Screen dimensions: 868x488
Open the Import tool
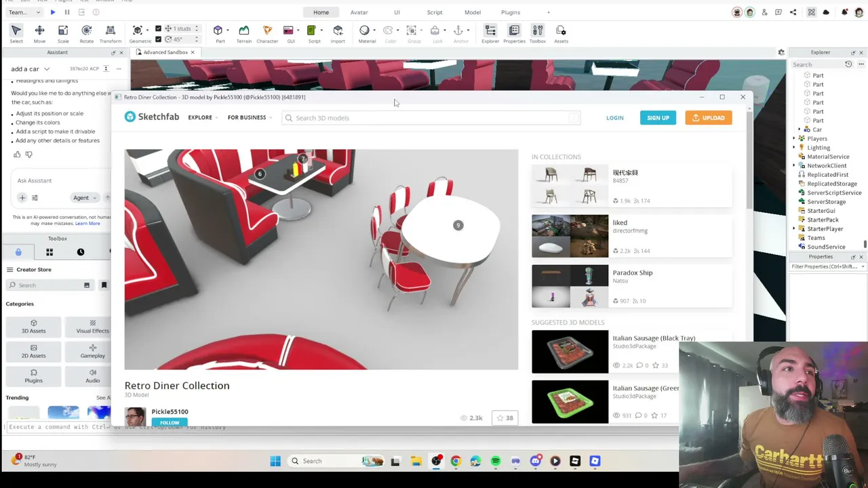[x=338, y=33]
